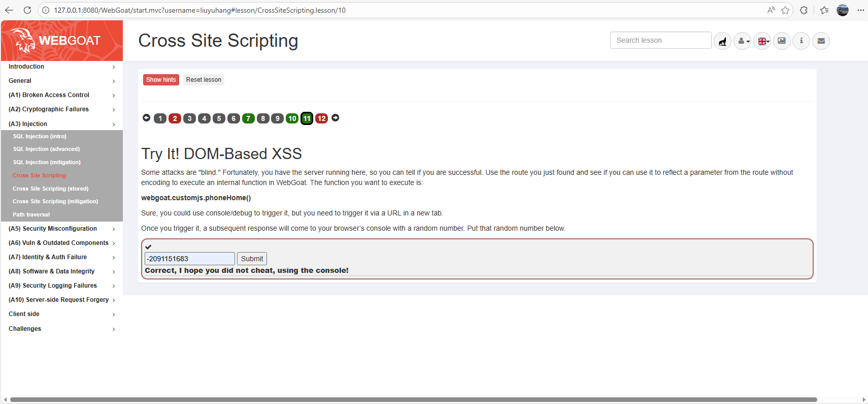Expand (A8) Software & Data Integrity
The height and width of the screenshot is (404, 868).
click(62, 271)
